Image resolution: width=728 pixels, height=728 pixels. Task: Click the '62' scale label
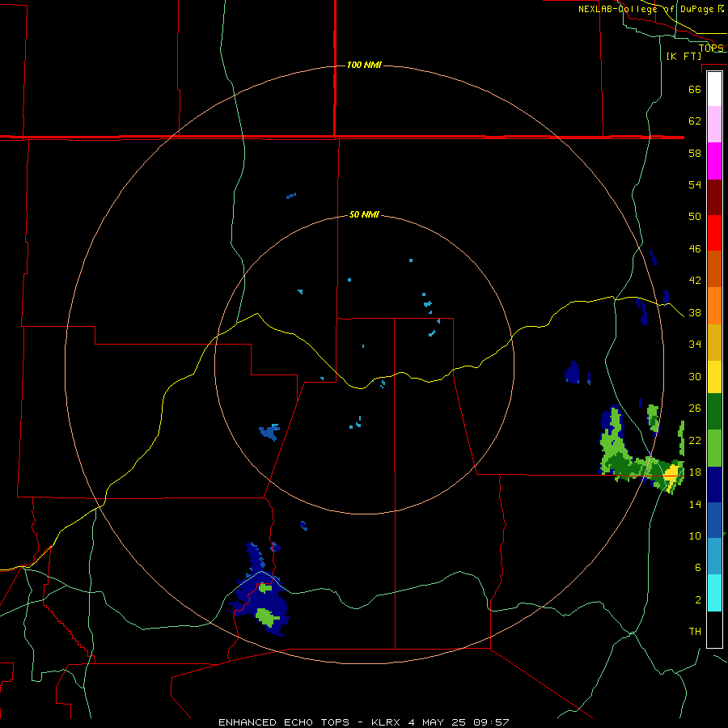[695, 121]
